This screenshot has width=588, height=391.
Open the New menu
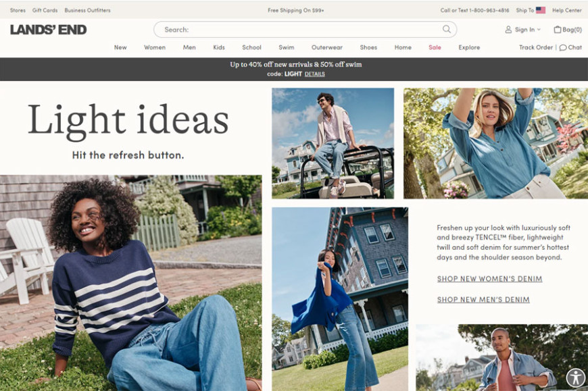pos(120,47)
